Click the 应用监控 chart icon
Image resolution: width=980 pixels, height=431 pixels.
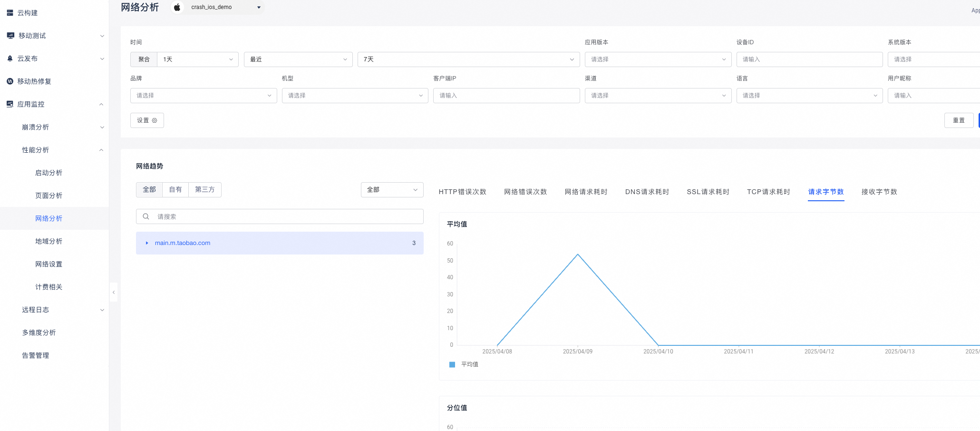10,104
